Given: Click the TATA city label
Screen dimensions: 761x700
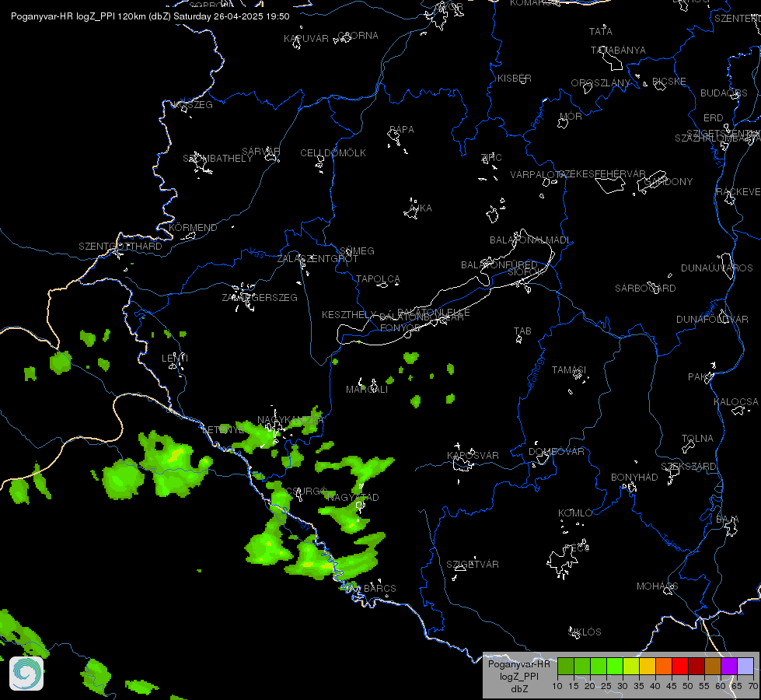Looking at the screenshot, I should coord(601,32).
